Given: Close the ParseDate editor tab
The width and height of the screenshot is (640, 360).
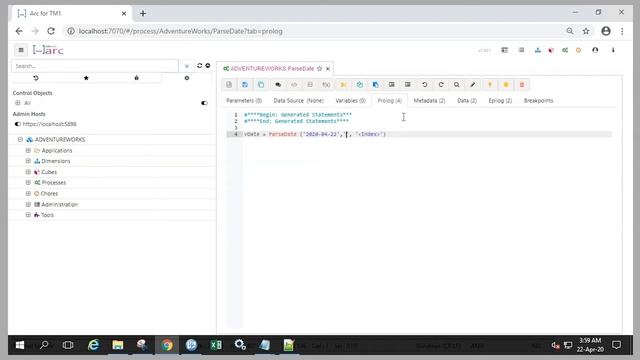Looking at the screenshot, I should click(328, 69).
